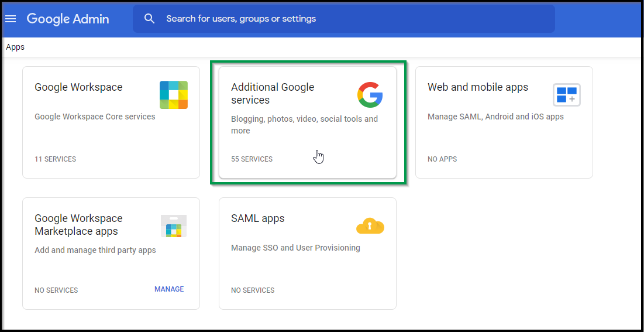Click 'Manage SAML, Android and iOS apps'
Screen dimensions: 644x332
496,117
